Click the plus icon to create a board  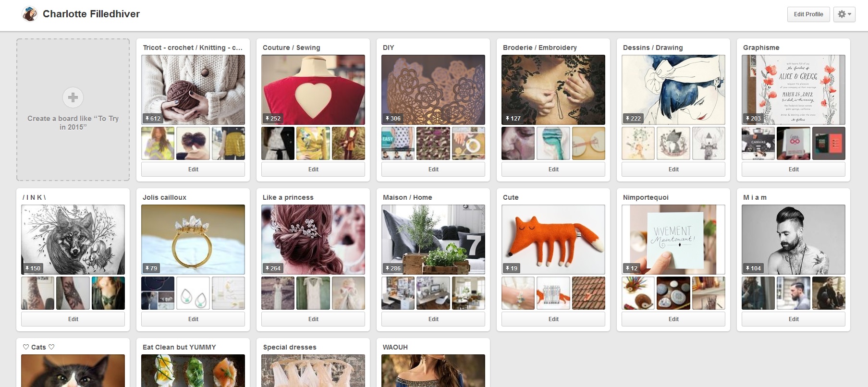click(73, 97)
